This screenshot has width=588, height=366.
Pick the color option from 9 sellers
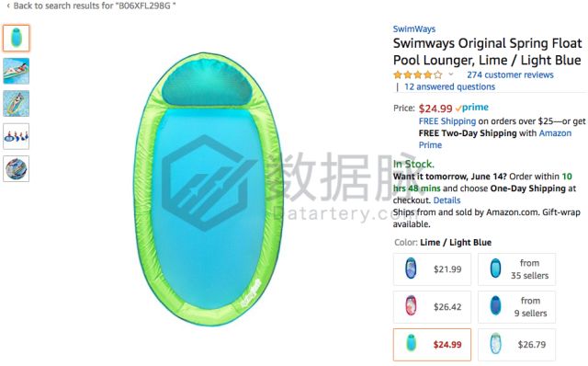click(516, 307)
